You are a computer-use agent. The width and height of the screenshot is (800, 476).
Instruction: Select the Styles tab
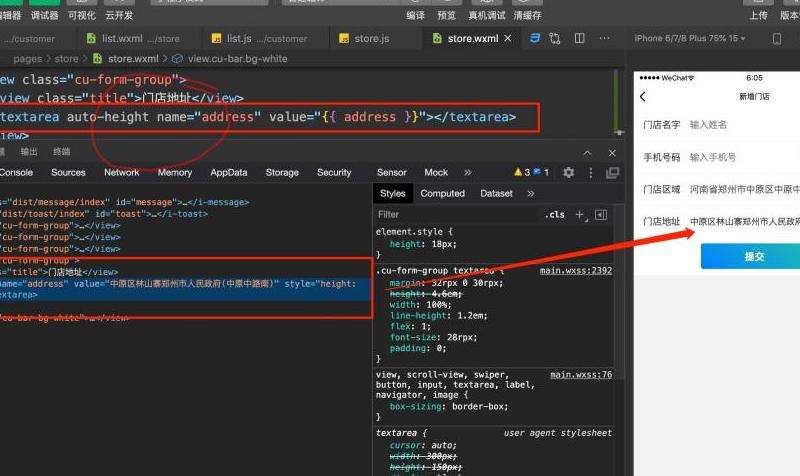pos(392,193)
